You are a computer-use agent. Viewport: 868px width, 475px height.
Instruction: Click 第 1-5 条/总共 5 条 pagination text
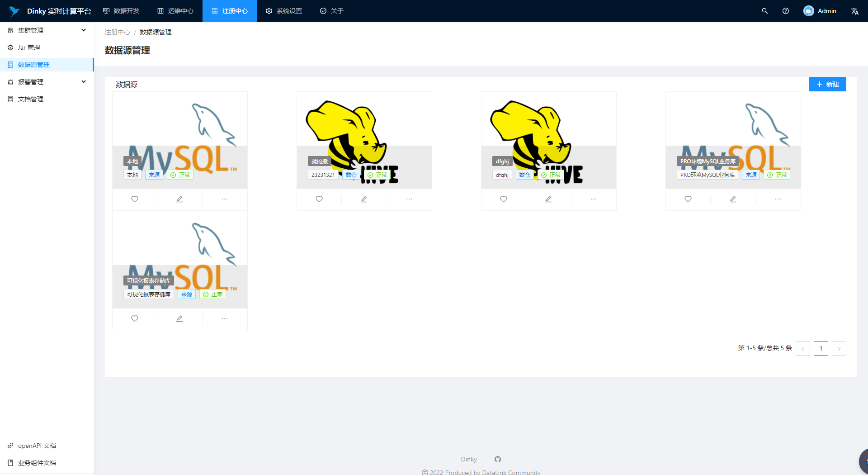click(x=765, y=348)
